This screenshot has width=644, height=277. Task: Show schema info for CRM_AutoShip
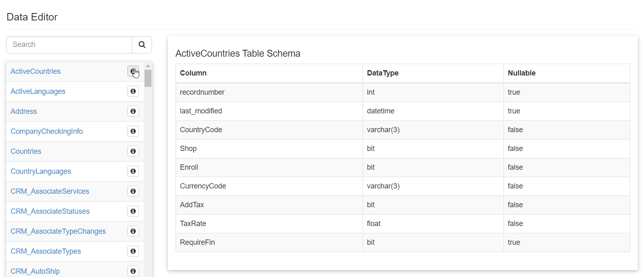tap(133, 271)
